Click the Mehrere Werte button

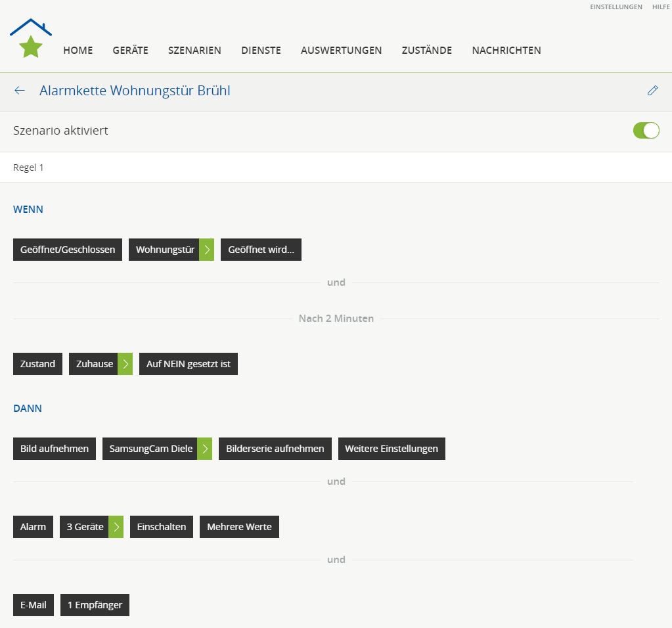(x=239, y=527)
